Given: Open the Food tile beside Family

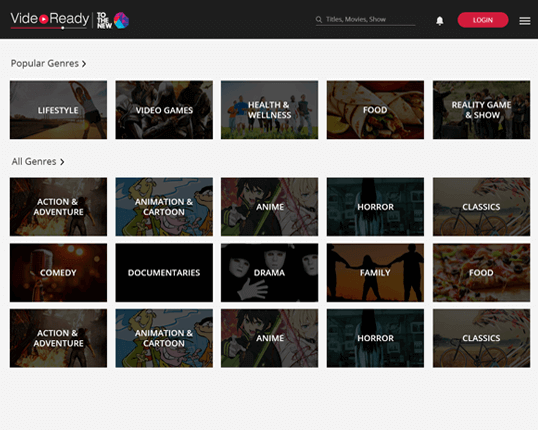Looking at the screenshot, I should (481, 272).
